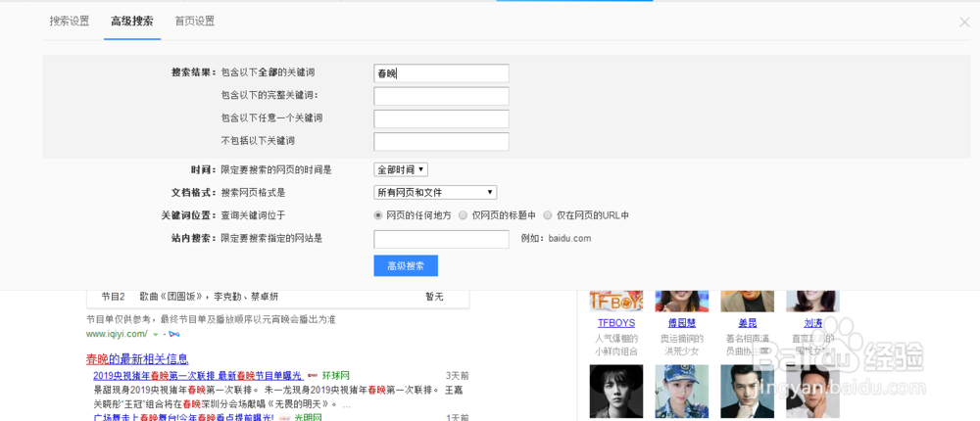980x421 pixels.
Task: Close the advanced search panel
Action: tap(964, 22)
